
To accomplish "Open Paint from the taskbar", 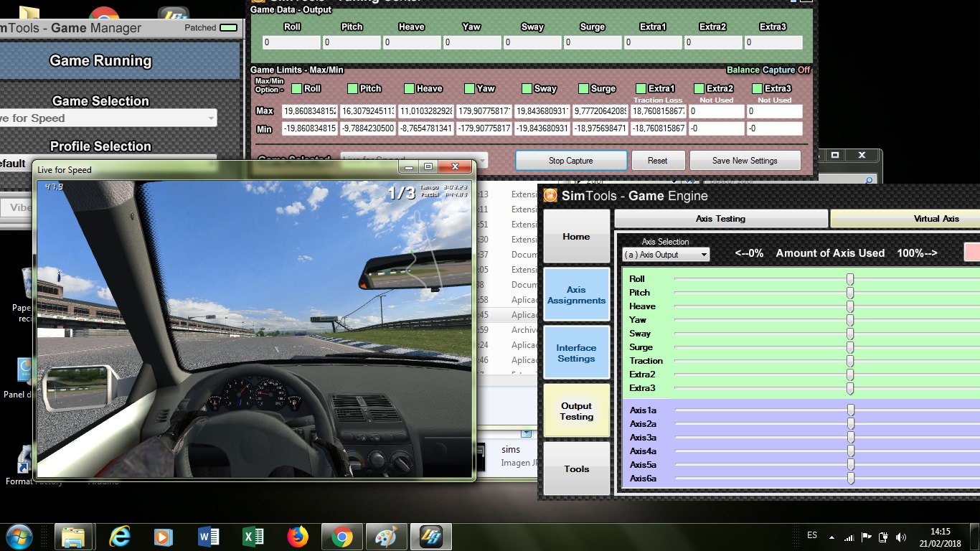I will tap(386, 537).
